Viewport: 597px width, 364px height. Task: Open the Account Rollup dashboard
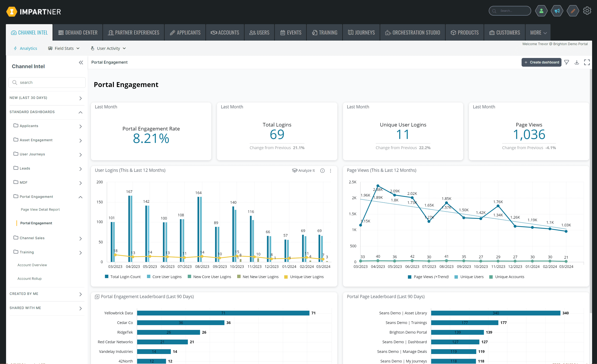click(x=29, y=278)
